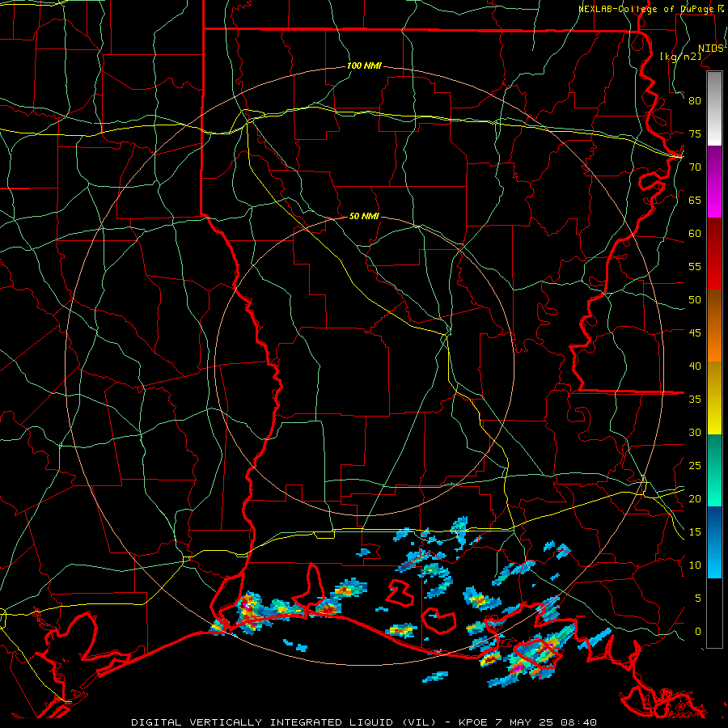Click the "KPOE" radar station identifier
Image resolution: width=728 pixels, height=728 pixels.
pyautogui.click(x=472, y=722)
